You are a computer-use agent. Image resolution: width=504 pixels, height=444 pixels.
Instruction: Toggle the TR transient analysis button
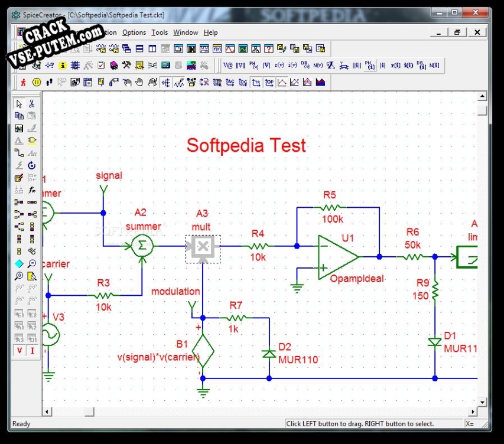[256, 82]
